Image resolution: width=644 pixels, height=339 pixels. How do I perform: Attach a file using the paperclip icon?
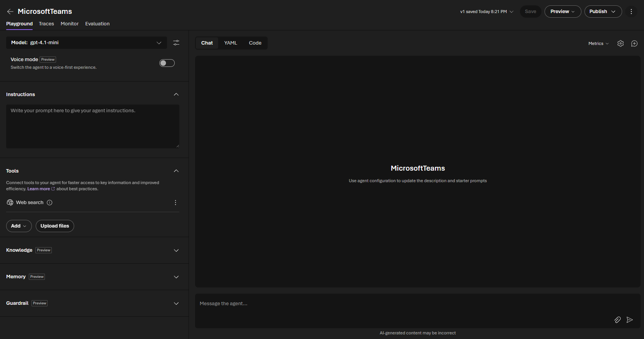(618, 320)
